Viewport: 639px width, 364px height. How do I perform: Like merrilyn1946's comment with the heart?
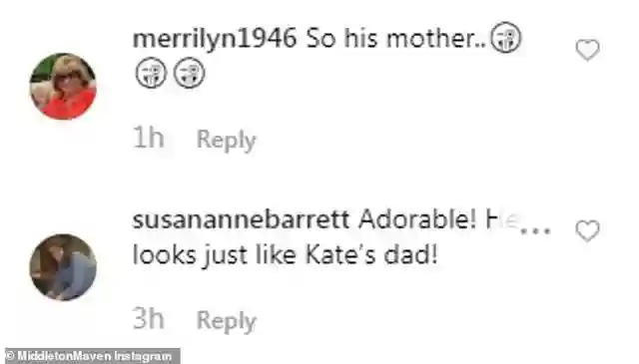(x=587, y=50)
